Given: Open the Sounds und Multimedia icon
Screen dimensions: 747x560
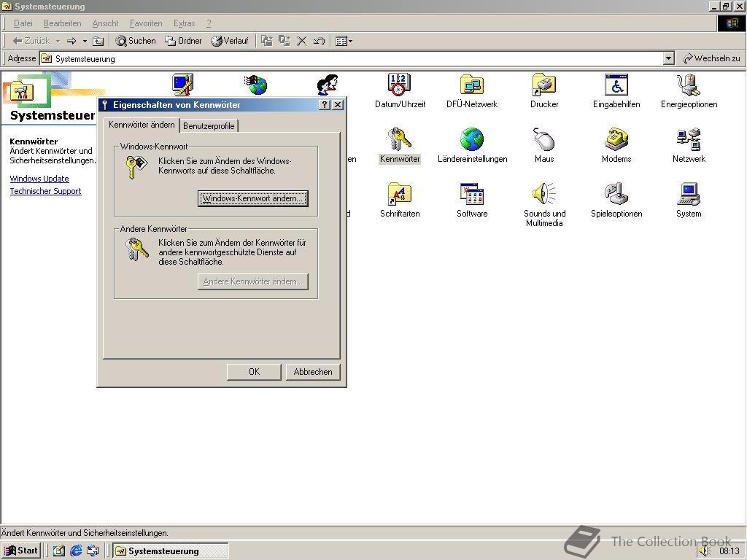Looking at the screenshot, I should coord(544,194).
